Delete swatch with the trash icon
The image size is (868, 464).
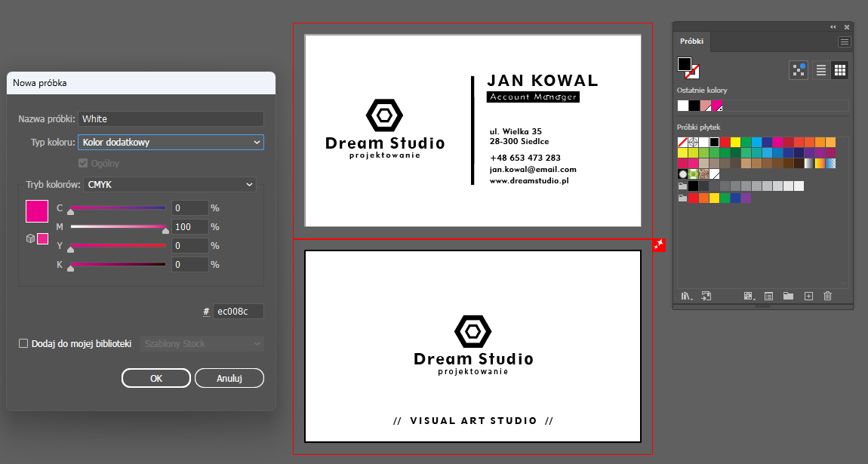coord(827,297)
